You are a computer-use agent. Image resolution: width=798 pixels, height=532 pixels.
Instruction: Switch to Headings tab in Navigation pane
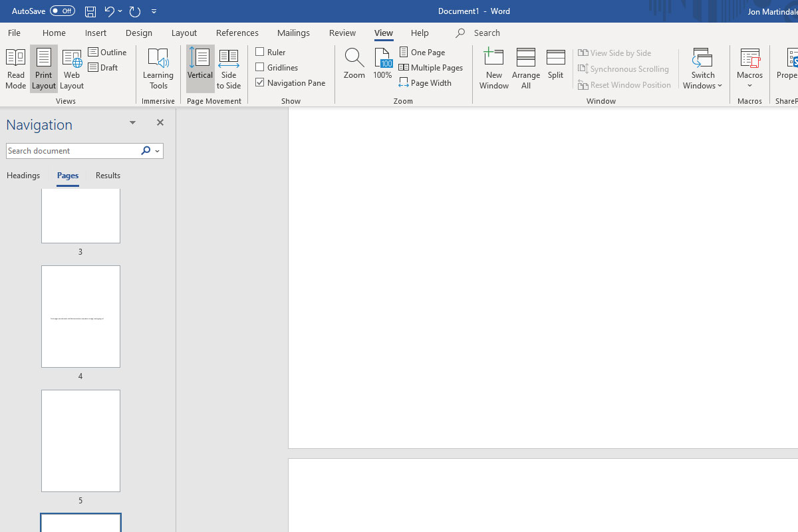tap(23, 176)
